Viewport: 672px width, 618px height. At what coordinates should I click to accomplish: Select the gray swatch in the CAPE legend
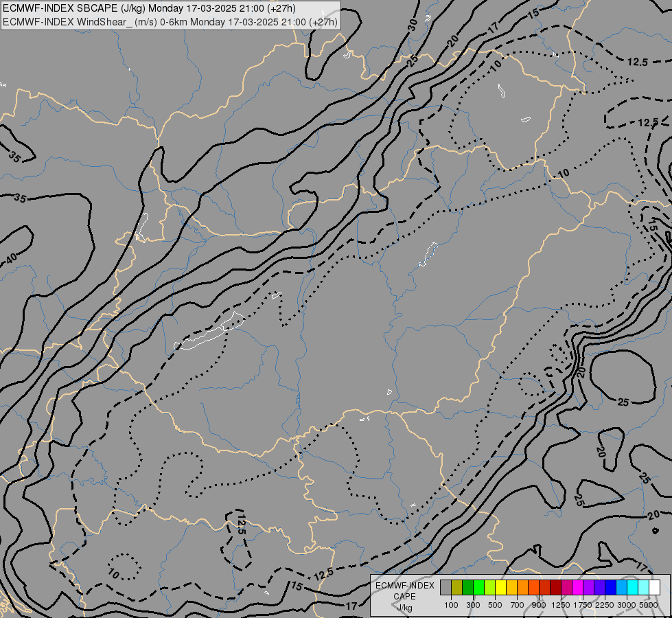(x=445, y=587)
